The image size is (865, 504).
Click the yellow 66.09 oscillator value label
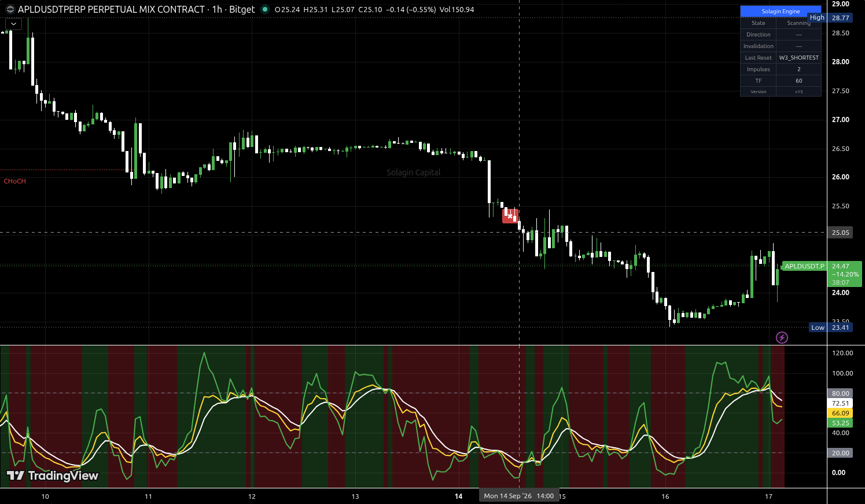tap(841, 413)
